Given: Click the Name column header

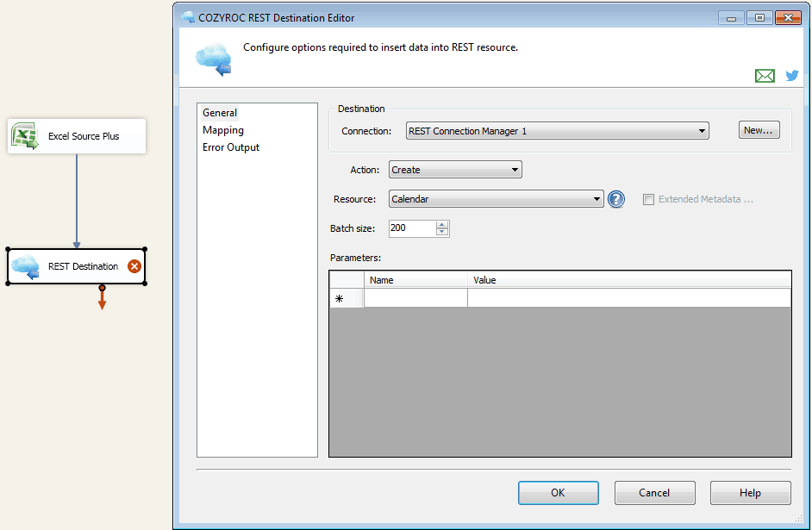Looking at the screenshot, I should click(x=415, y=280).
